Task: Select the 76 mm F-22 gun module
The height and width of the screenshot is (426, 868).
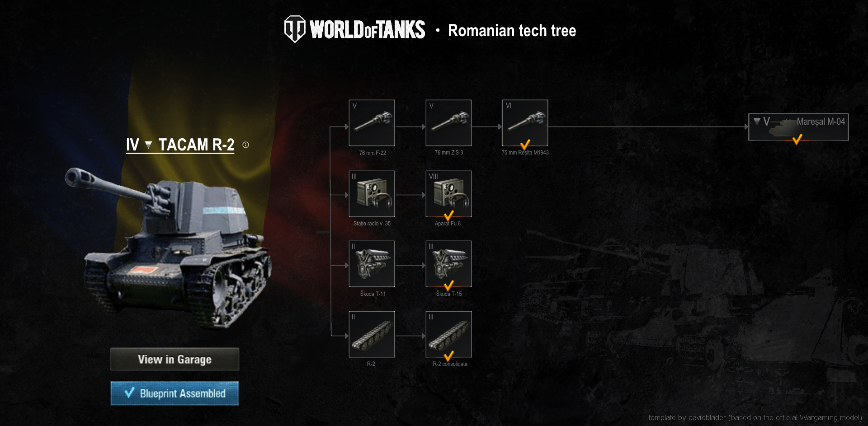Action: pyautogui.click(x=372, y=123)
